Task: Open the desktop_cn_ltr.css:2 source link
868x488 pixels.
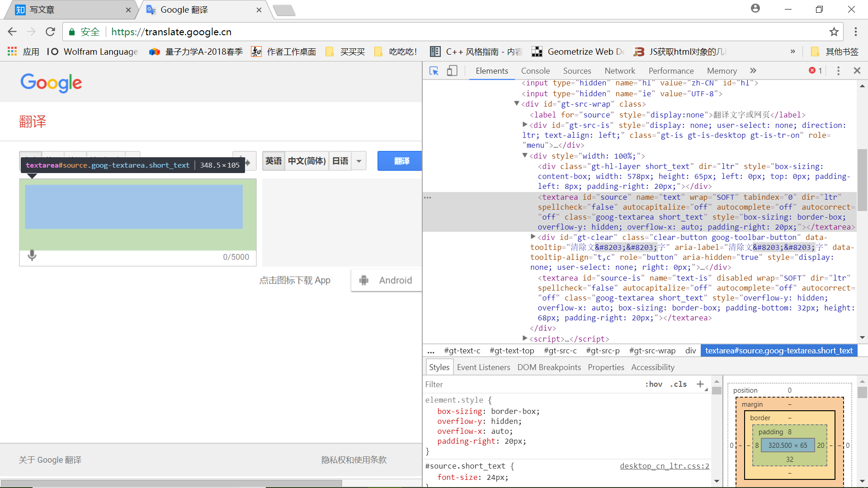Action: (665, 466)
